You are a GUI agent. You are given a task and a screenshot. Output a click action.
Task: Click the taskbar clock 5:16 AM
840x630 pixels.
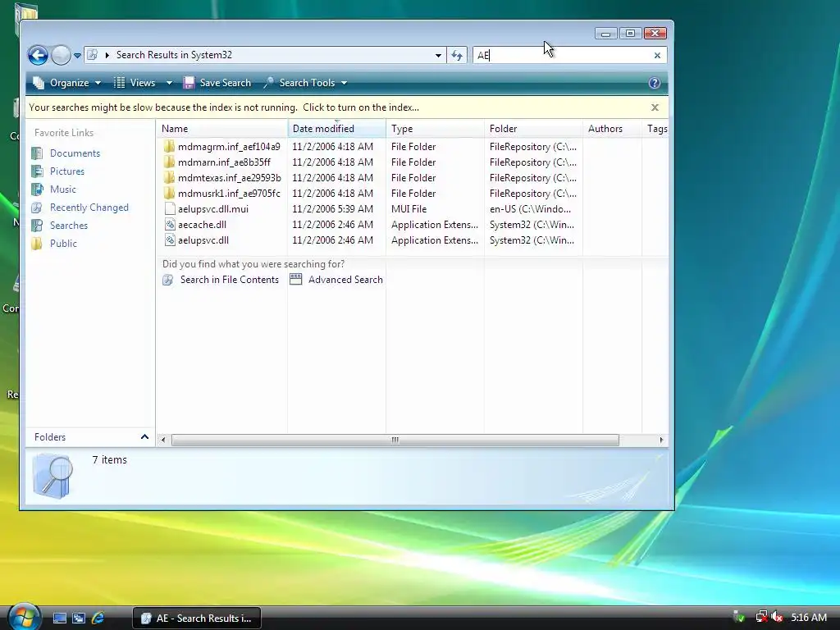coord(809,618)
